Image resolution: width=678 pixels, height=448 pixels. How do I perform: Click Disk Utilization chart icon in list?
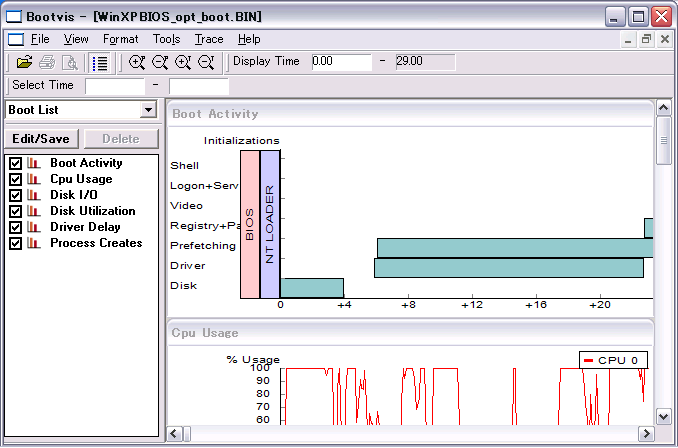[x=34, y=211]
